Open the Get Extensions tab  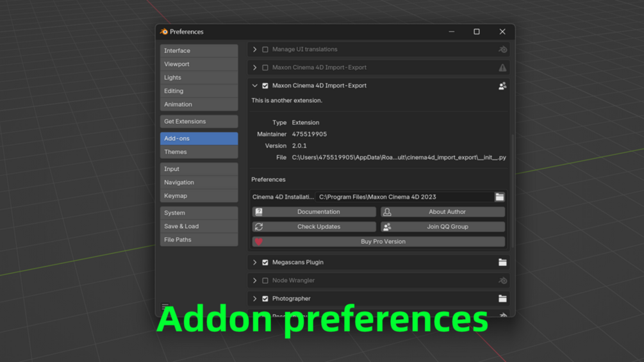click(199, 122)
